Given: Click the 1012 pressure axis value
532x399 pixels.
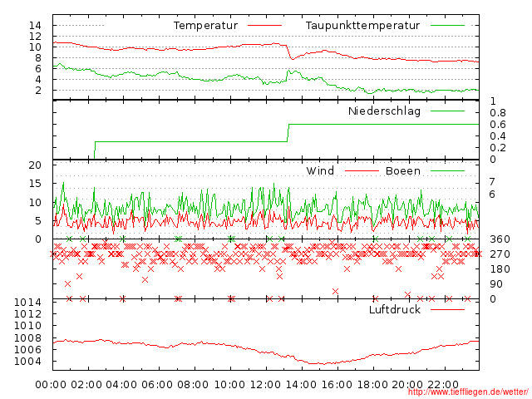Looking at the screenshot, I should 27,314.
